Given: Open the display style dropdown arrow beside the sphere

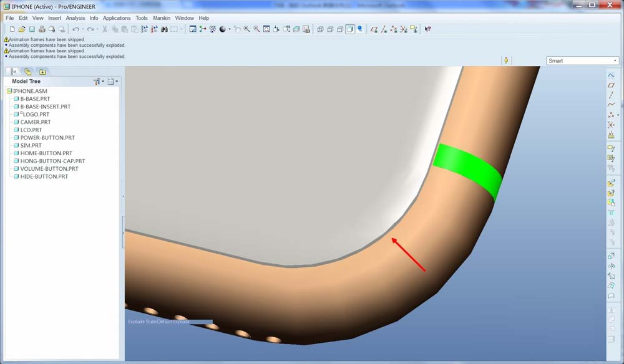Looking at the screenshot, I should point(230,29).
